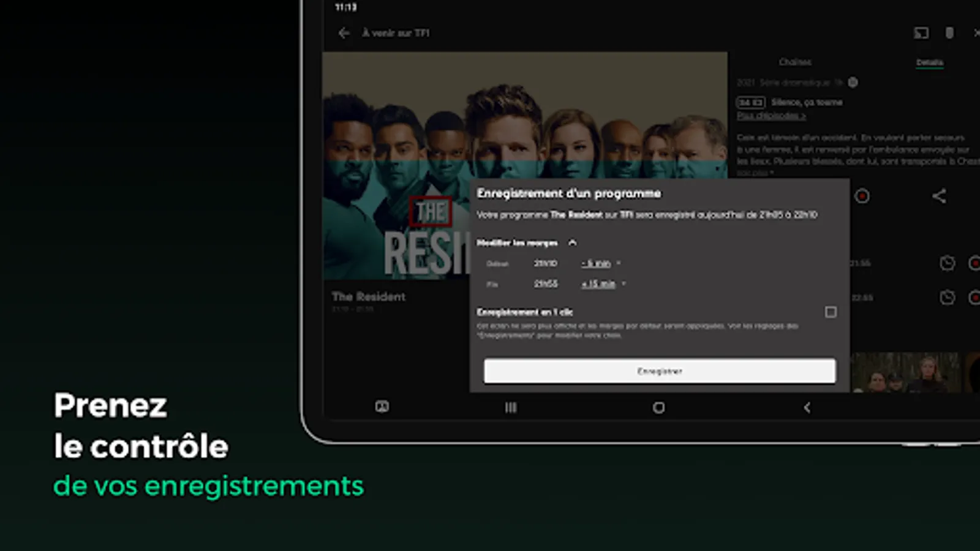The width and height of the screenshot is (980, 551).
Task: Open the "Plus d'épisodes" link
Action: pos(771,116)
